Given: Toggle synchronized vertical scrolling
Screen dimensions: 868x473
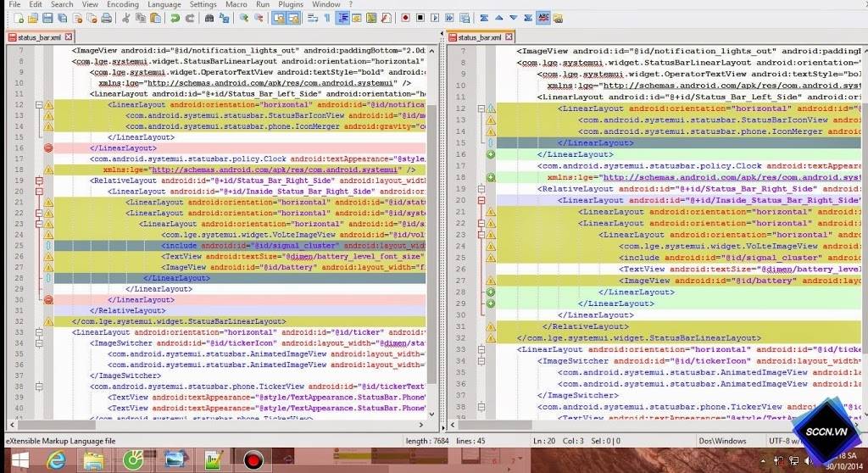Looking at the screenshot, I should (278, 19).
